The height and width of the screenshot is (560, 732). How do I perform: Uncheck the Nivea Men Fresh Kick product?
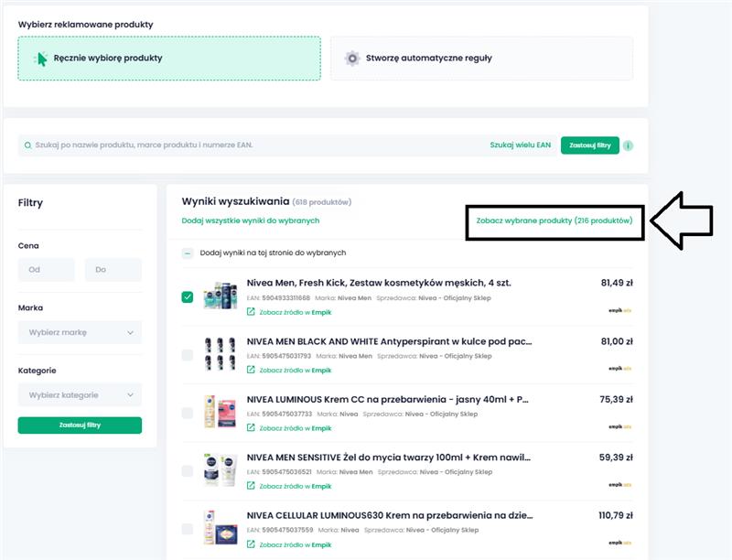[188, 297]
